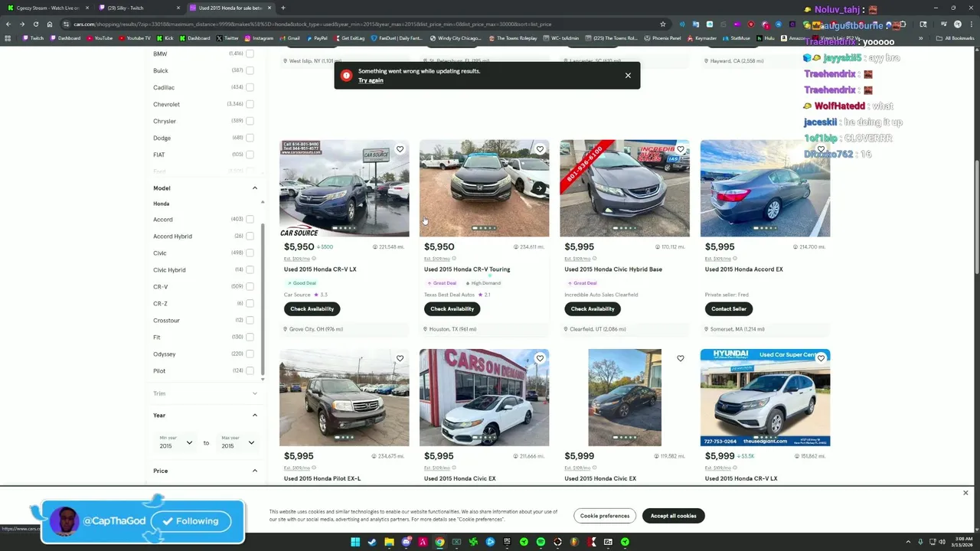Check Availability for the Honda CR-V LX
Screen dimensions: 980x551
tap(312, 309)
